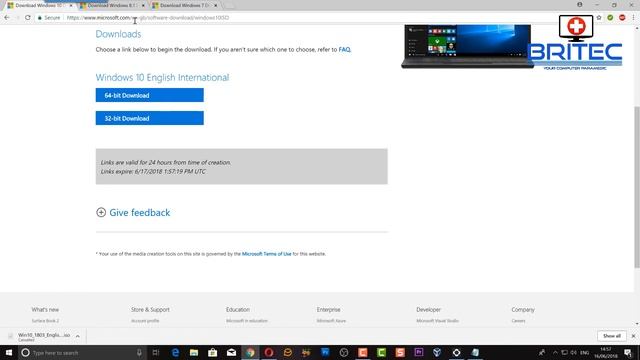Open the Careers footer link
Image resolution: width=640 pixels, height=360 pixels.
coord(518,321)
